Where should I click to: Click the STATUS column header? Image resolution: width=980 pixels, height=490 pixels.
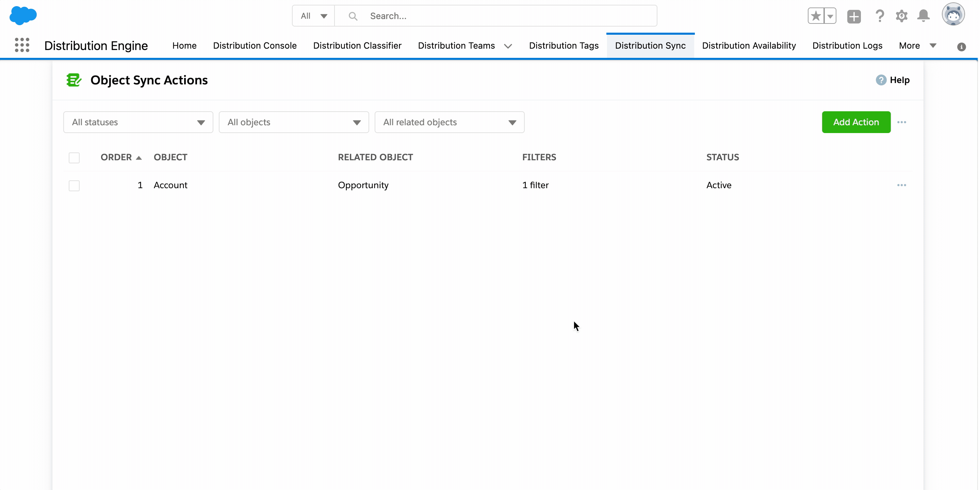[722, 157]
